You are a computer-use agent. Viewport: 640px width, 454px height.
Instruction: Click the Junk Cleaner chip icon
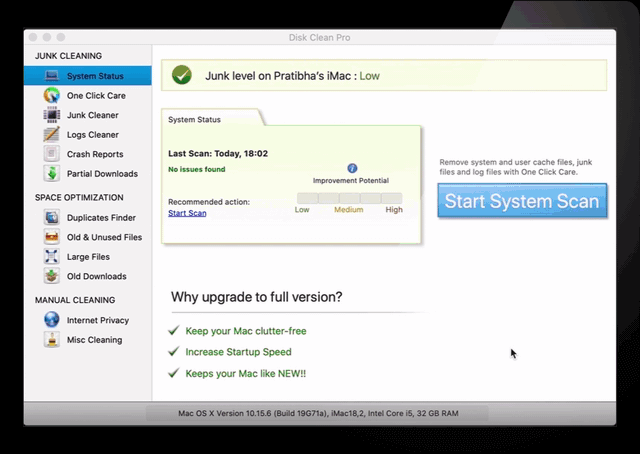pyautogui.click(x=52, y=115)
